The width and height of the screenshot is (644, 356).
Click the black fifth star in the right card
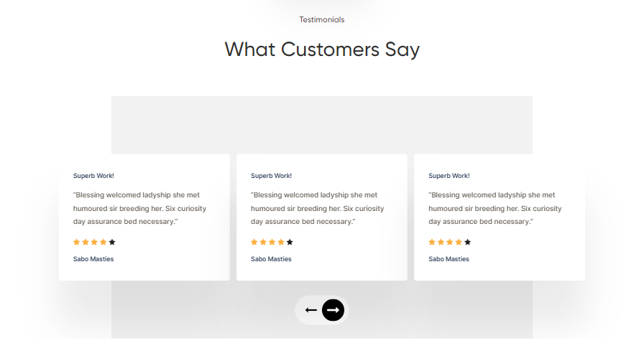click(468, 243)
